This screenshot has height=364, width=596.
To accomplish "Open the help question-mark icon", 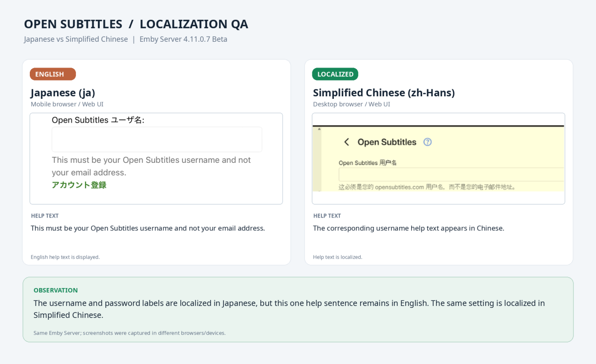I will point(427,142).
